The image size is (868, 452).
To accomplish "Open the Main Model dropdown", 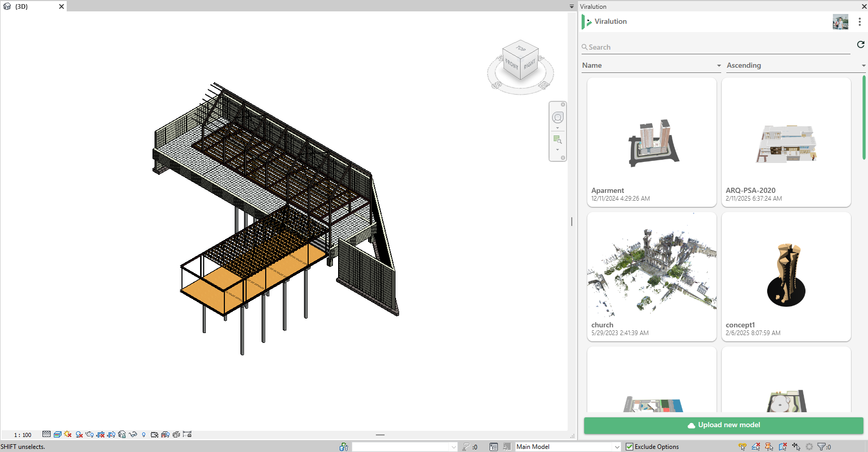I will coord(568,447).
